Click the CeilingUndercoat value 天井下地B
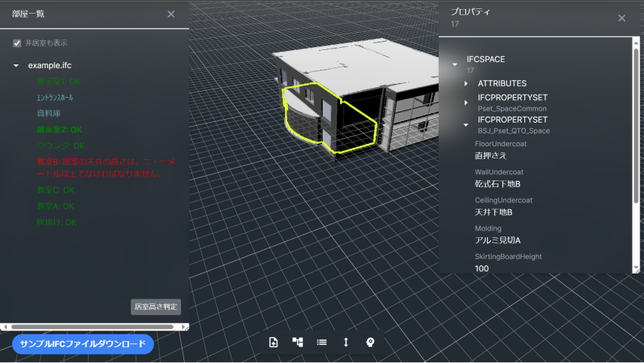The image size is (644, 363). pos(493,212)
